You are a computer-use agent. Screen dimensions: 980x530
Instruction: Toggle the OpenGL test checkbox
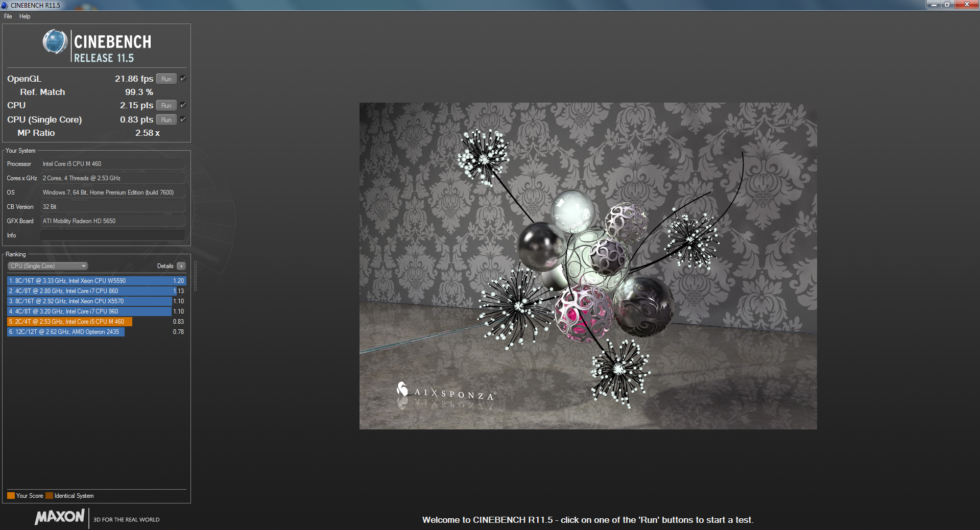[183, 79]
